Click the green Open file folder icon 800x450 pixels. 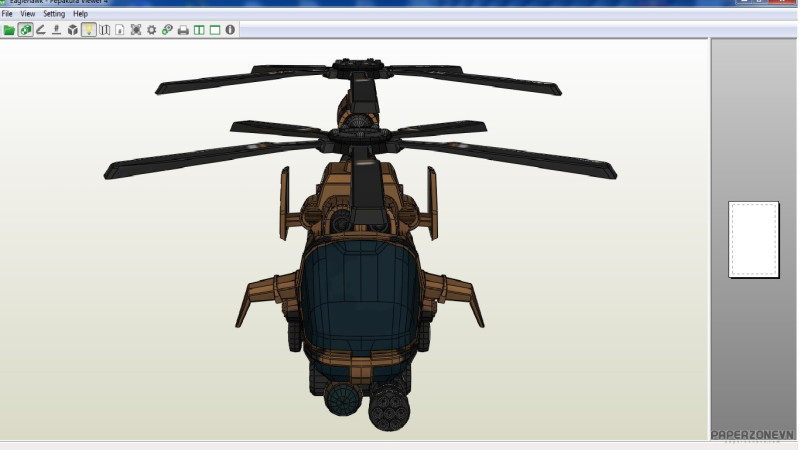point(9,30)
